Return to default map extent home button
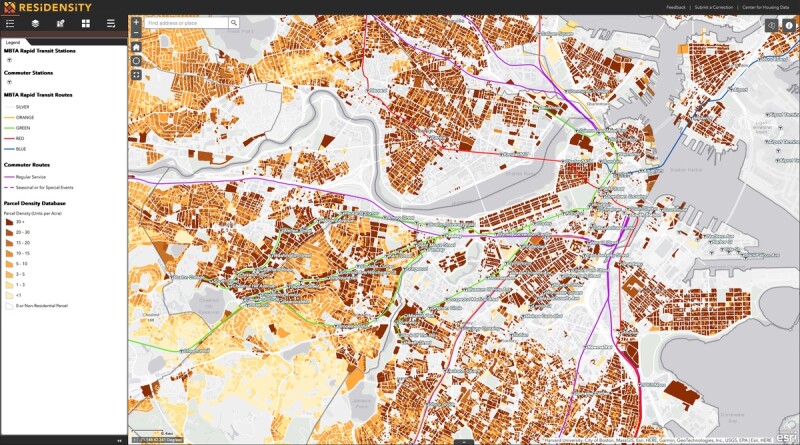 click(136, 47)
